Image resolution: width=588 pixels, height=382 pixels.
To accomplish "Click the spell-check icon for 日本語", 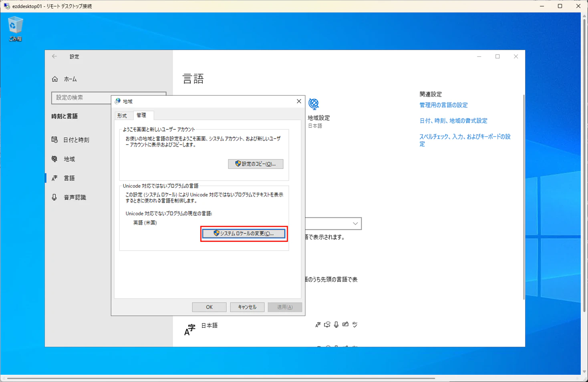I will point(355,325).
